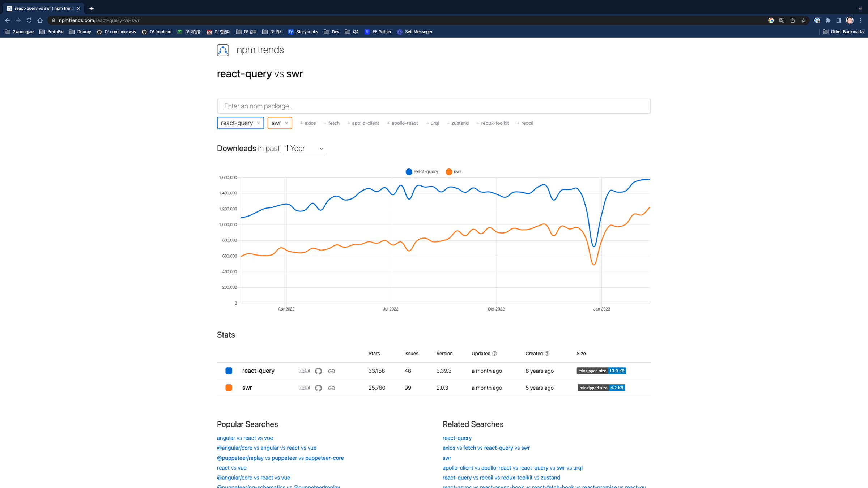
Task: Open the Storybooks bookmark folder
Action: pyautogui.click(x=303, y=32)
